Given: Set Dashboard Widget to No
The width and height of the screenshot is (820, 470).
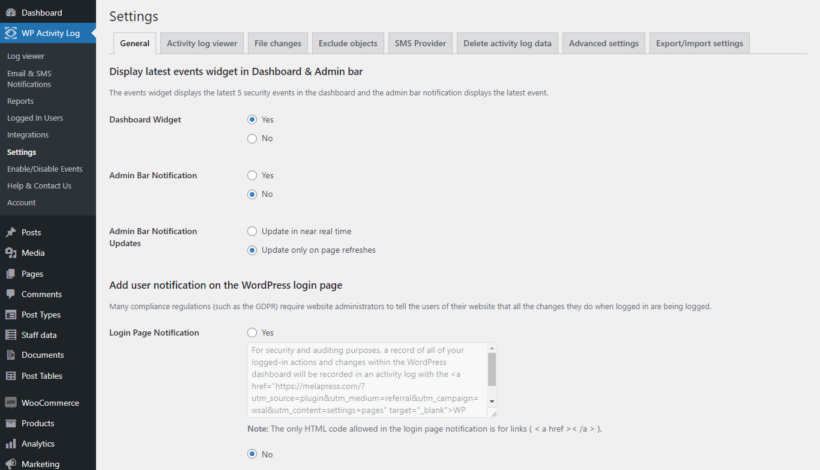Looking at the screenshot, I should pyautogui.click(x=252, y=138).
